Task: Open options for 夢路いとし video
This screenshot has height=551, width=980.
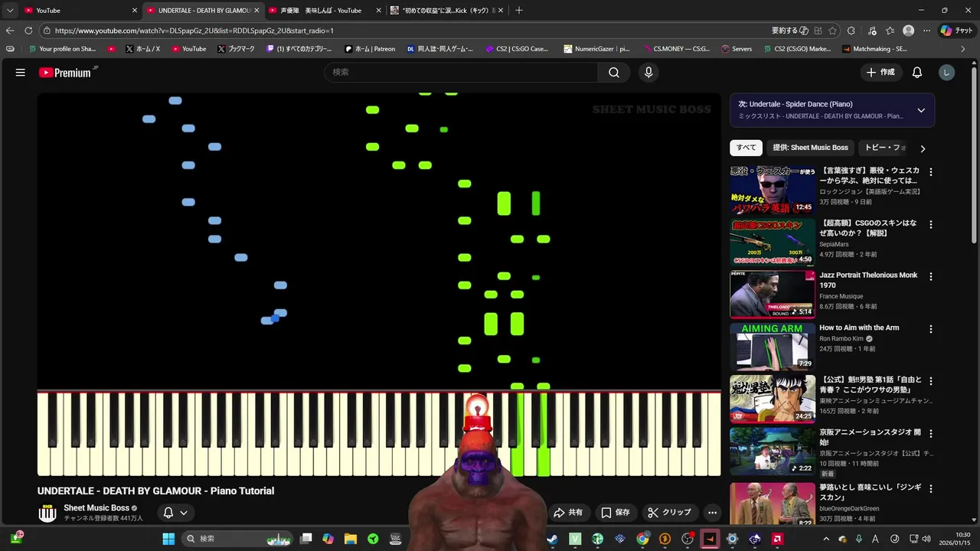Action: 931,485
